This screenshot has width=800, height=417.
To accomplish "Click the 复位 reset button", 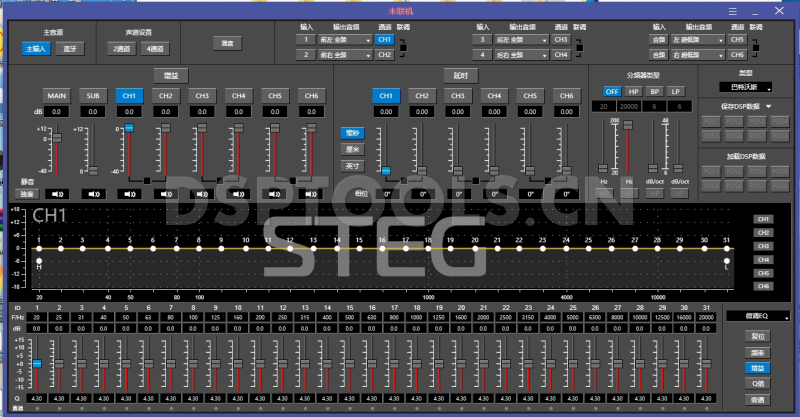I will click(758, 337).
